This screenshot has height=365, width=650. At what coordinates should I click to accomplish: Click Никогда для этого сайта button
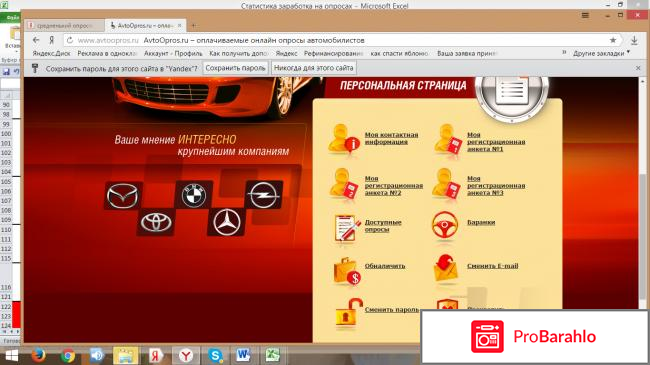[x=313, y=68]
